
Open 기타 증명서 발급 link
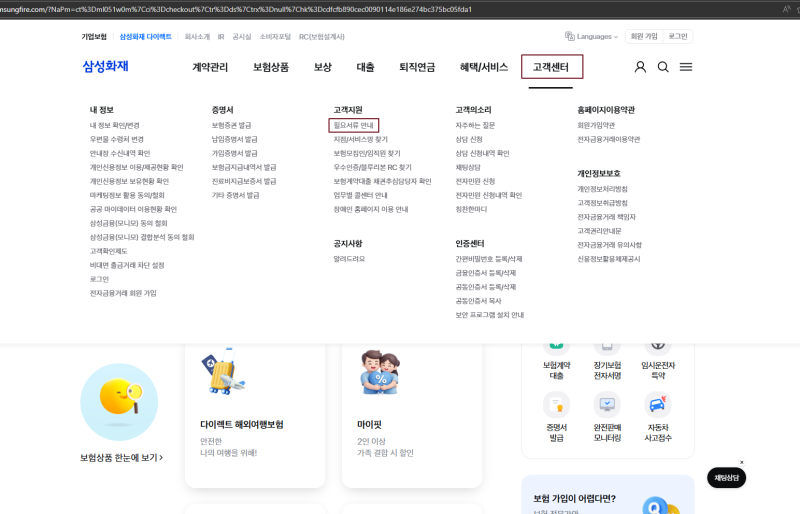tap(235, 195)
